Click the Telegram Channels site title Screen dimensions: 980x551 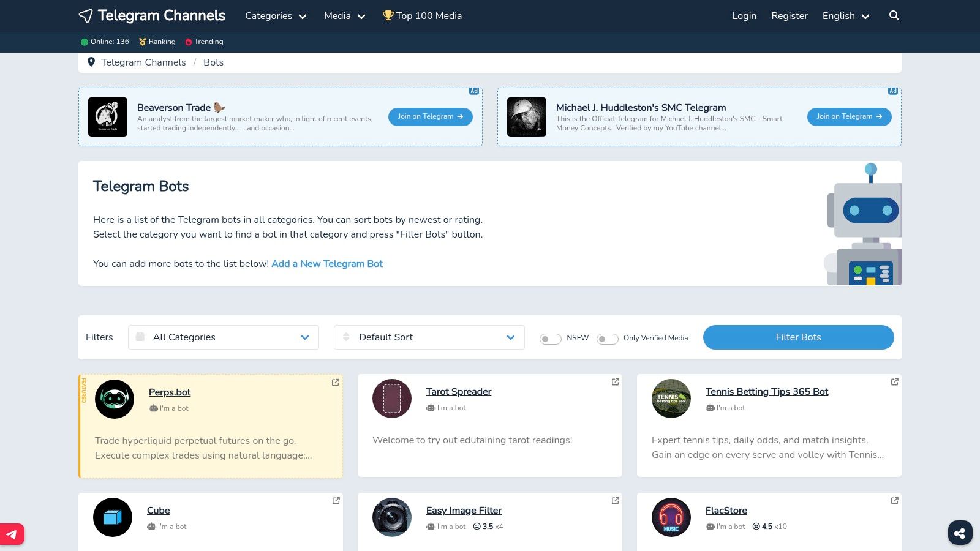162,16
